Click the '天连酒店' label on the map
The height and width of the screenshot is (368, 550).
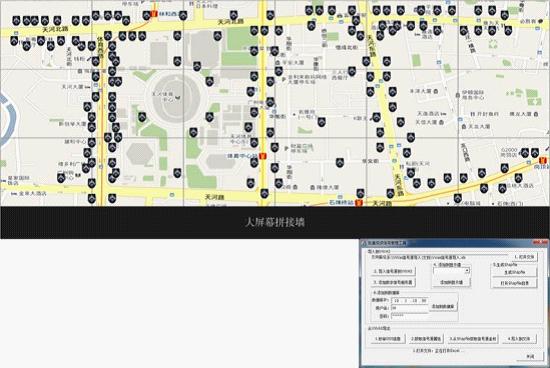point(428,114)
